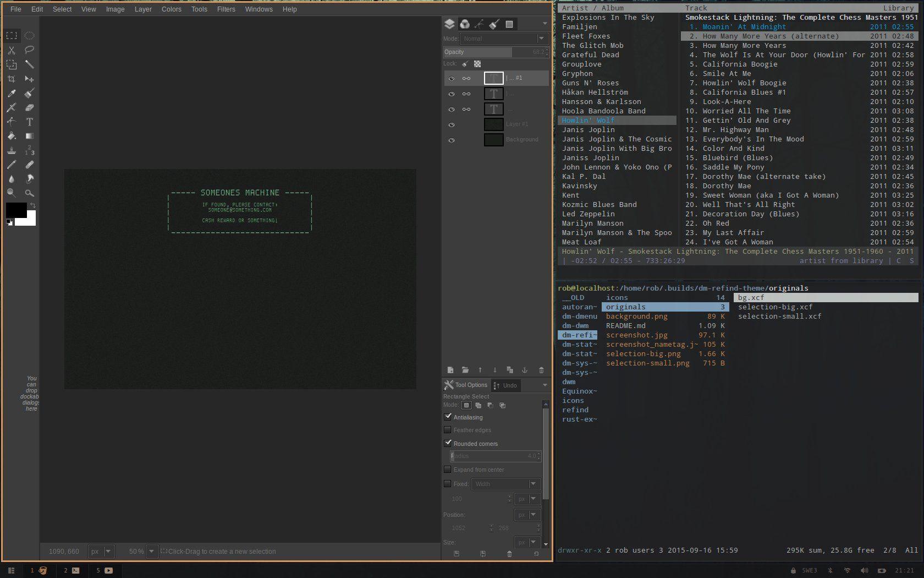Viewport: 924px width, 578px height.
Task: Open the Filters menu
Action: (226, 9)
